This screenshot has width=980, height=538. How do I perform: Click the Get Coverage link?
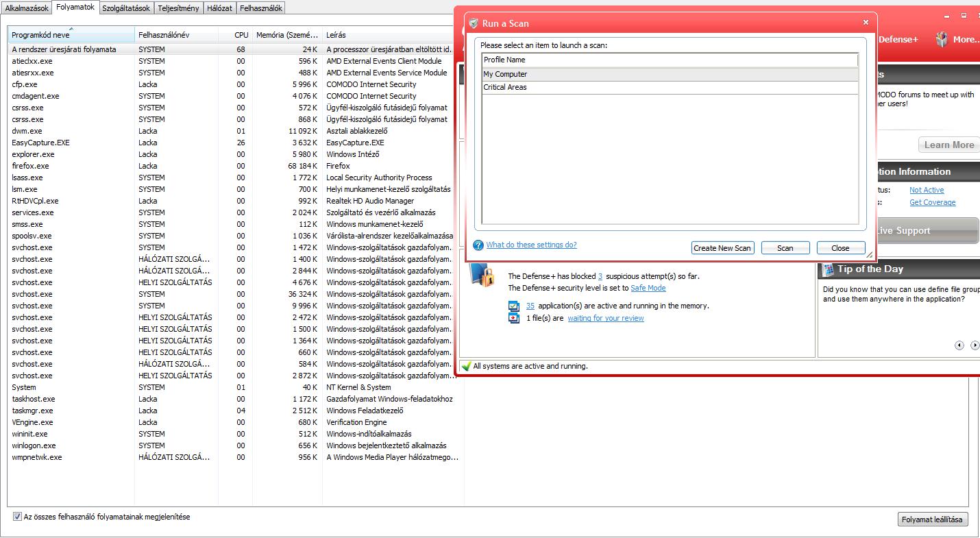(x=932, y=202)
